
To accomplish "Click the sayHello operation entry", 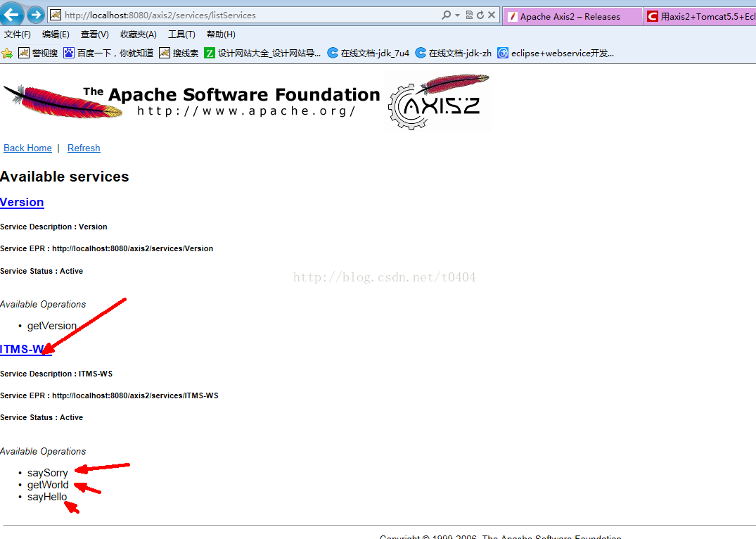I will click(47, 497).
